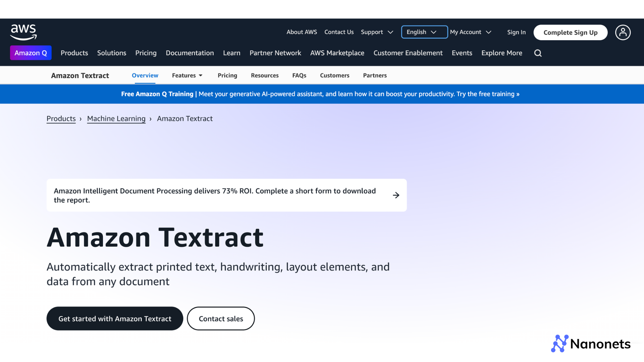Open the site search
The width and height of the screenshot is (644, 362).
[538, 53]
